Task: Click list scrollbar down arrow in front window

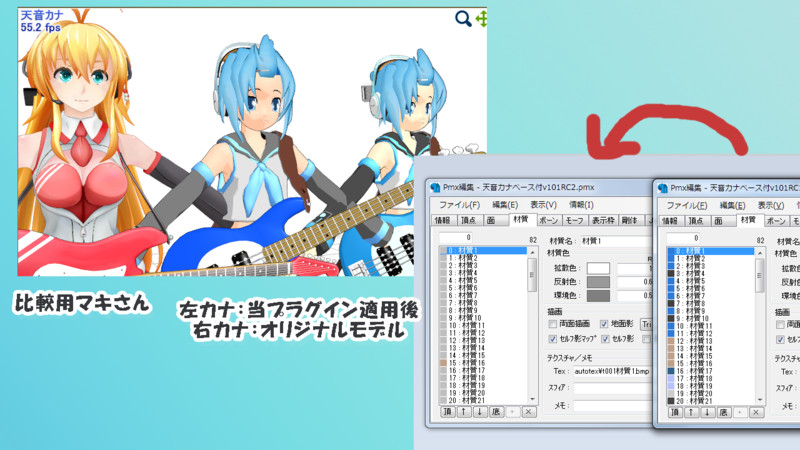Action: [760, 399]
